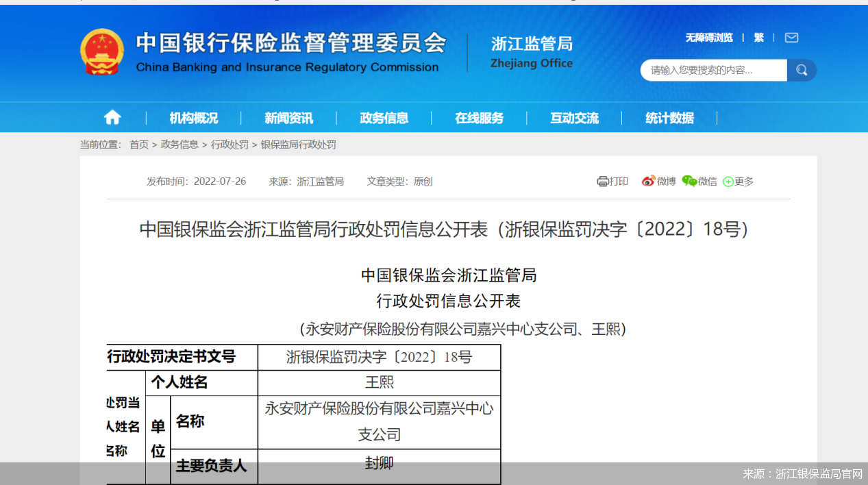Open the mail envelope icon
The image size is (868, 485).
[791, 38]
